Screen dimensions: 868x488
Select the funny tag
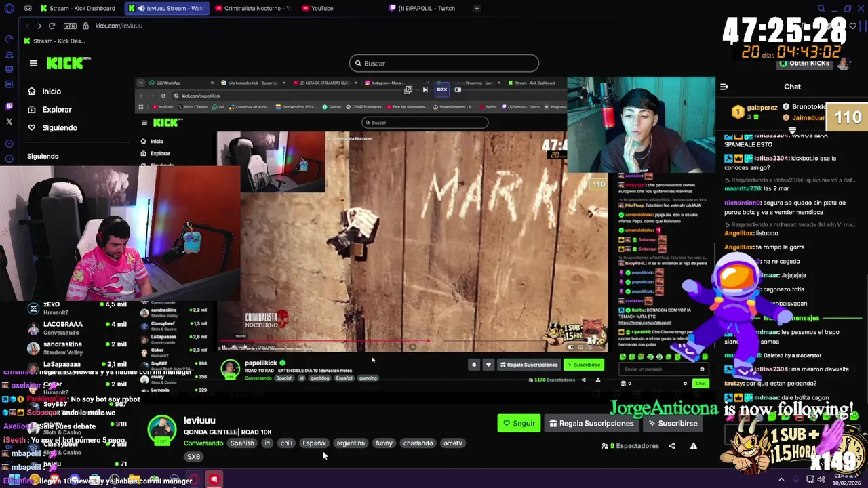point(384,443)
